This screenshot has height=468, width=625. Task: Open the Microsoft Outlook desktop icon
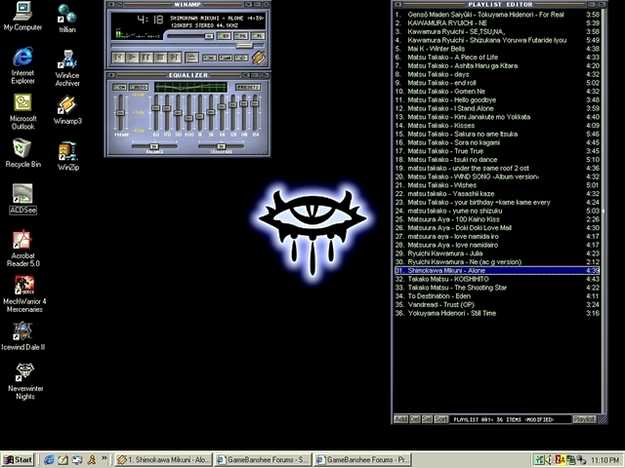click(x=23, y=112)
